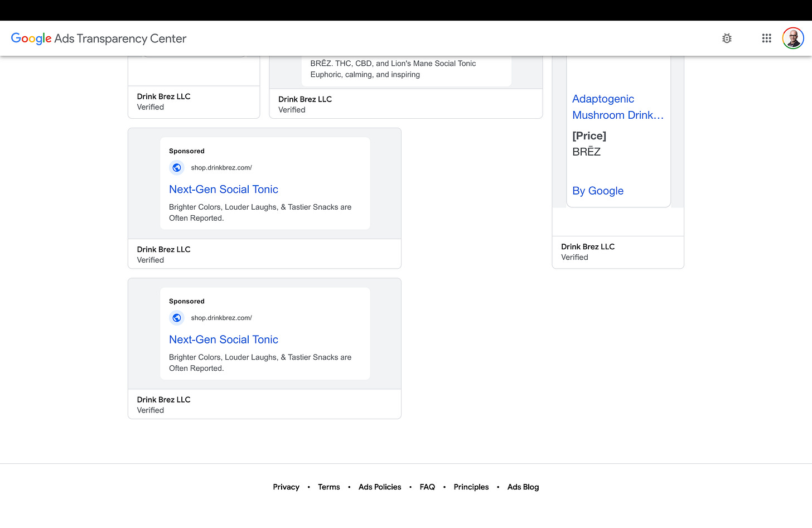
Task: Open the Terms footer link
Action: point(329,487)
